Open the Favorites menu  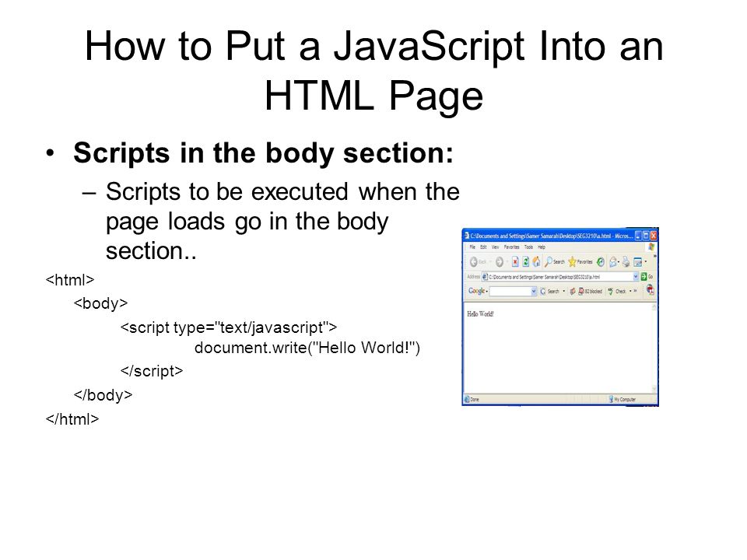pyautogui.click(x=512, y=247)
